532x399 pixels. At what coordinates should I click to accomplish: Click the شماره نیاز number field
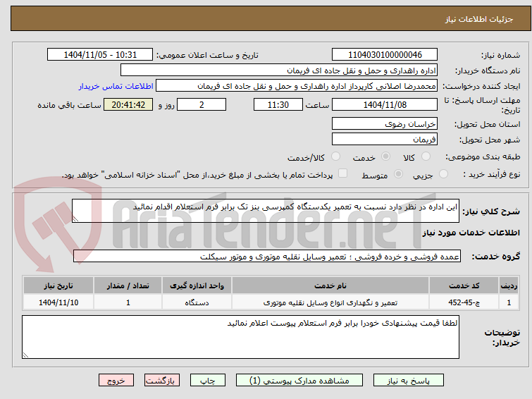pos(385,55)
